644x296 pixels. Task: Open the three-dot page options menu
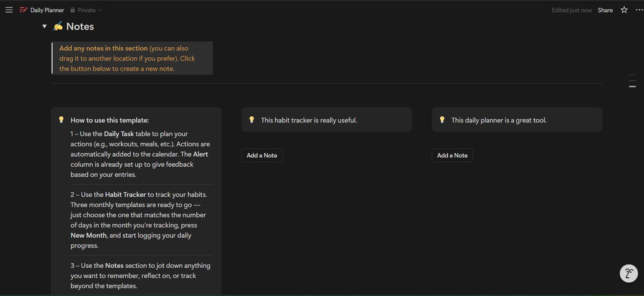639,10
